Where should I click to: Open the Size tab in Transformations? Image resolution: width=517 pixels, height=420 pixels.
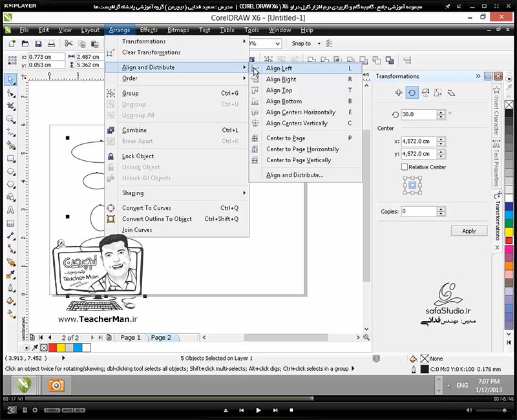438,92
